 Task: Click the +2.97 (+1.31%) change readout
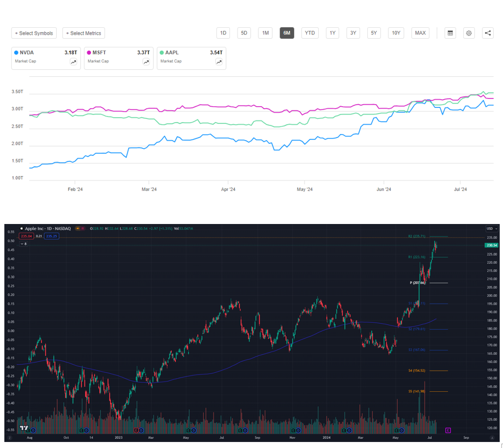(x=160, y=228)
